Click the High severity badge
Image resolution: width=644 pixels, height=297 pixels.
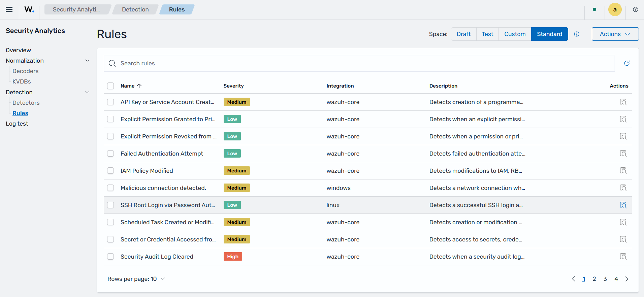tap(232, 257)
